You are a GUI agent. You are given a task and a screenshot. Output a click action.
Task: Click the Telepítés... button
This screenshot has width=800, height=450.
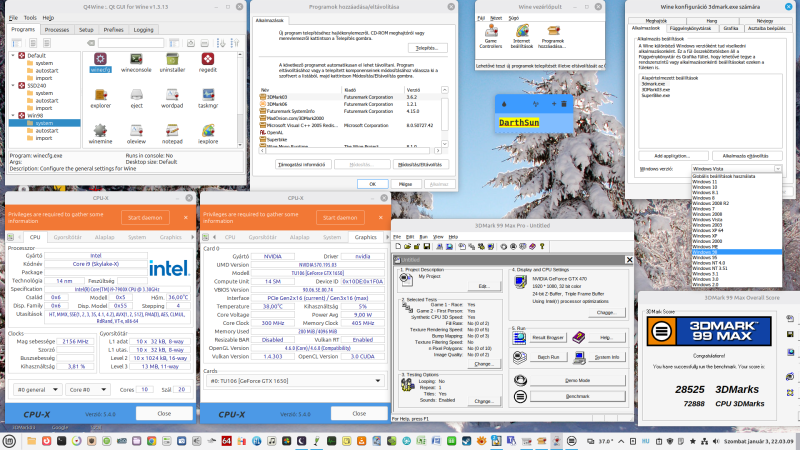[x=428, y=48]
